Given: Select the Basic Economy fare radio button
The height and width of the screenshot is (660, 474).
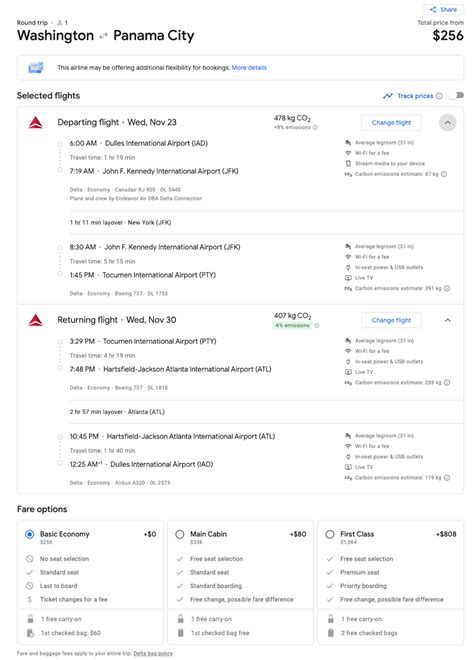Looking at the screenshot, I should tap(29, 534).
